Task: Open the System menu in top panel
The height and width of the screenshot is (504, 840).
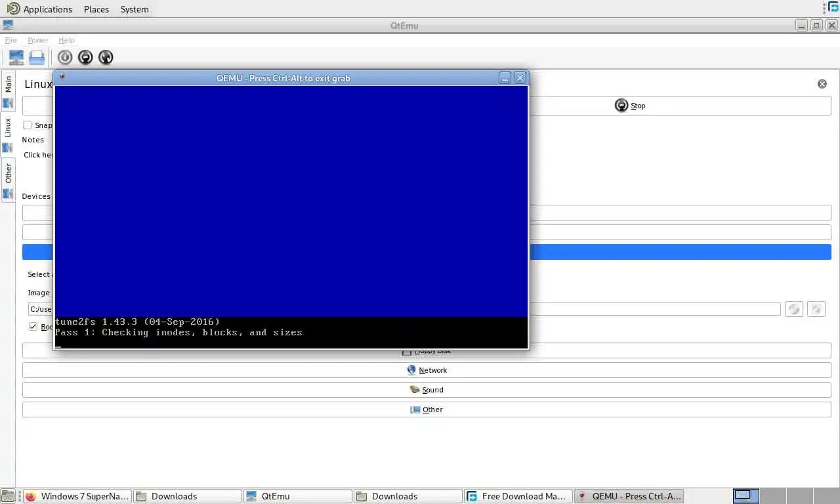Action: click(x=135, y=9)
